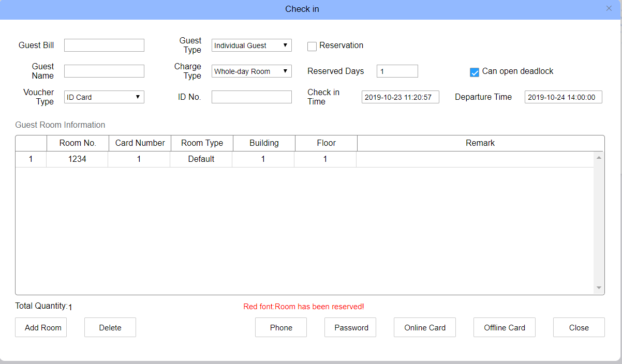Focus the Guest Name text field

[104, 71]
